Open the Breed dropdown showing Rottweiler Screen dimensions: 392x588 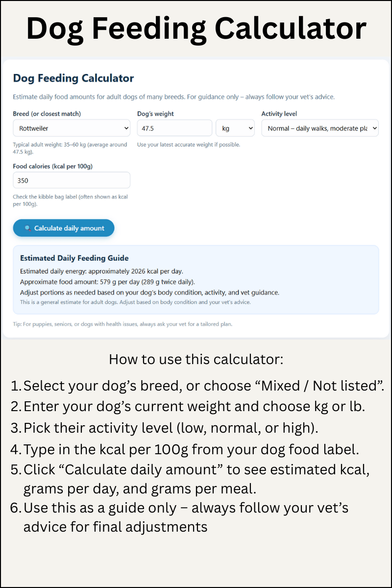coord(72,128)
